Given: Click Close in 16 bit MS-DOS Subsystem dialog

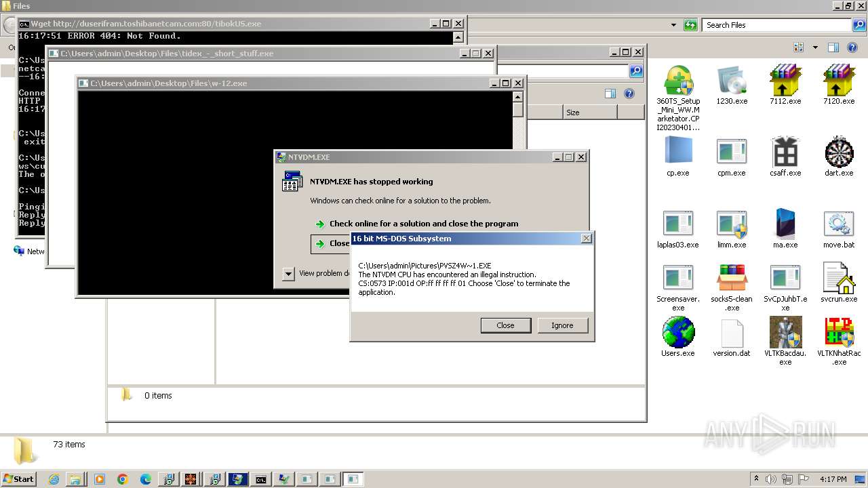Looking at the screenshot, I should (505, 325).
